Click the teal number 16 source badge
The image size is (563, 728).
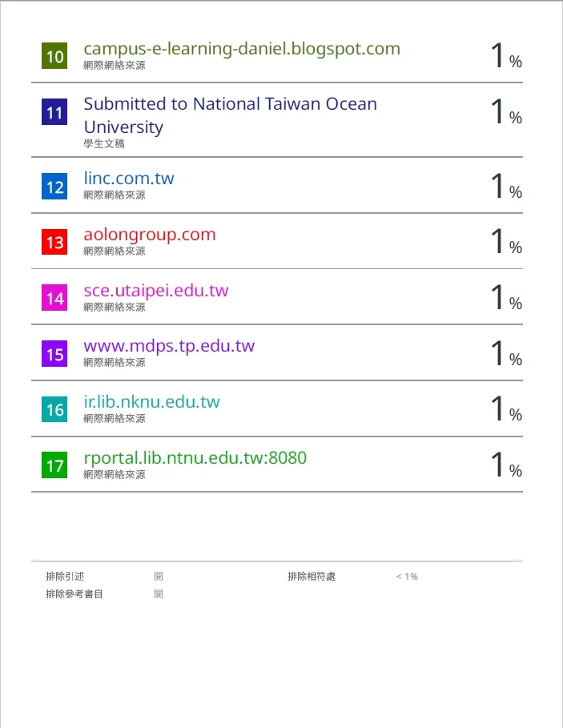point(54,409)
